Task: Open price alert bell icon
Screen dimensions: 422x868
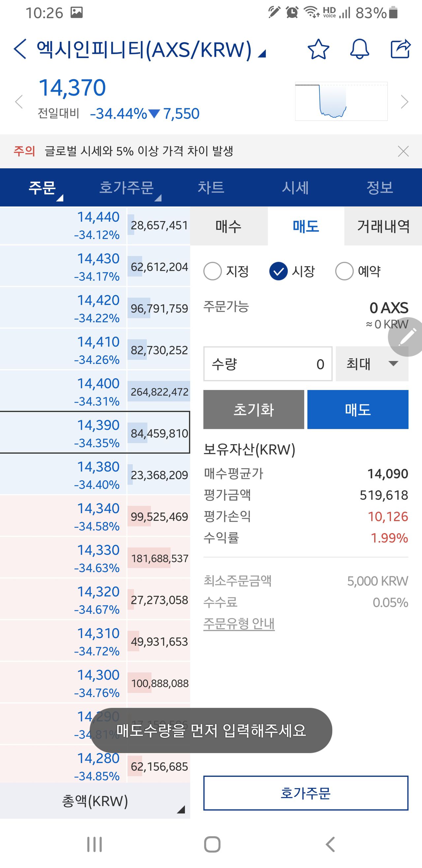Action: tap(359, 49)
